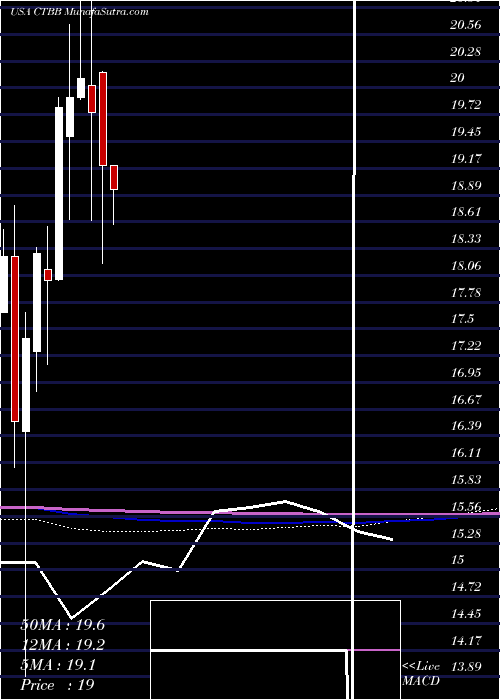Click the 18.61 price axis label
The height and width of the screenshot is (700, 500).
tap(466, 212)
